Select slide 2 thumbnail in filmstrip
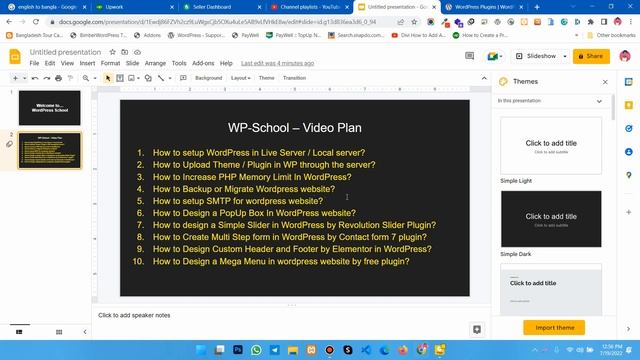 [50, 150]
